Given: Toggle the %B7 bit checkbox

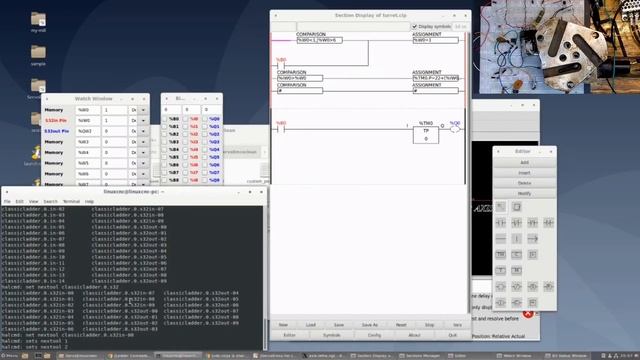Looking at the screenshot, I should pos(164,172).
